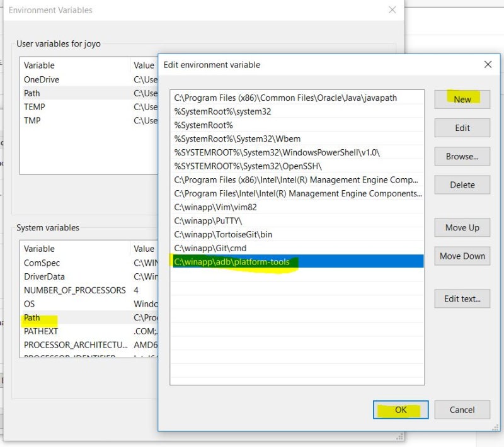Screen dimensions: 504x447
Task: Select the C:\winapp\Vim\vim82 entry
Action: [297, 207]
